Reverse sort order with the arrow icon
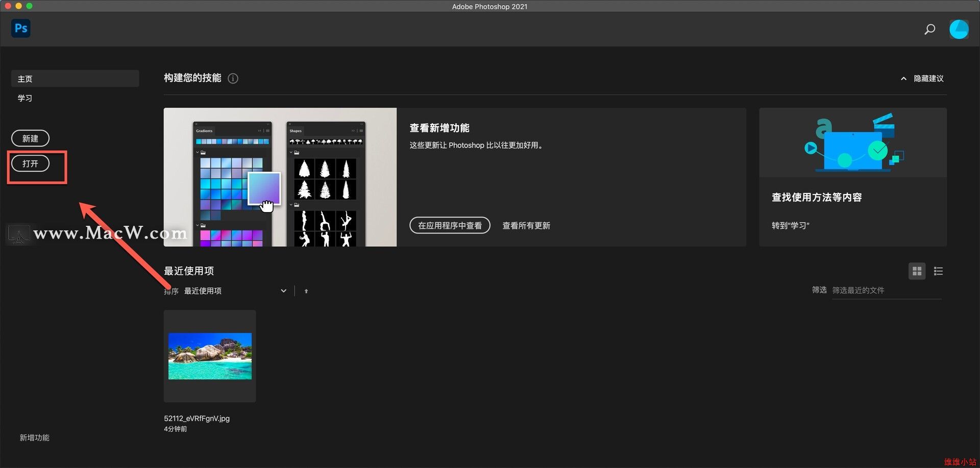Viewport: 980px width, 468px height. tap(306, 291)
